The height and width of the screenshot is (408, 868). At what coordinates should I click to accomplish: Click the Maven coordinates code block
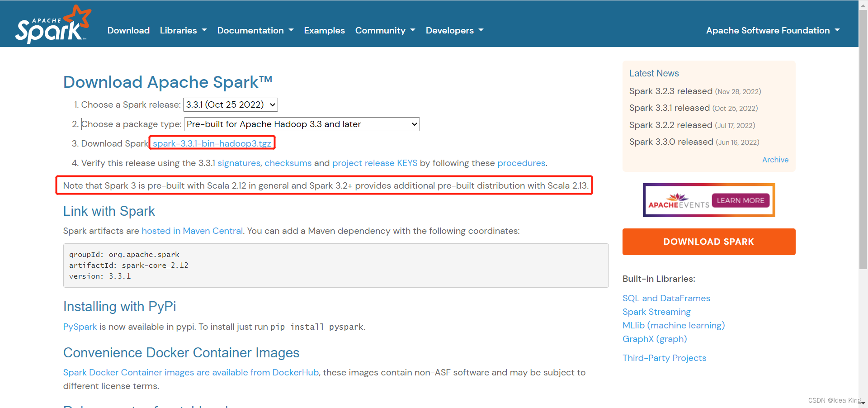336,266
